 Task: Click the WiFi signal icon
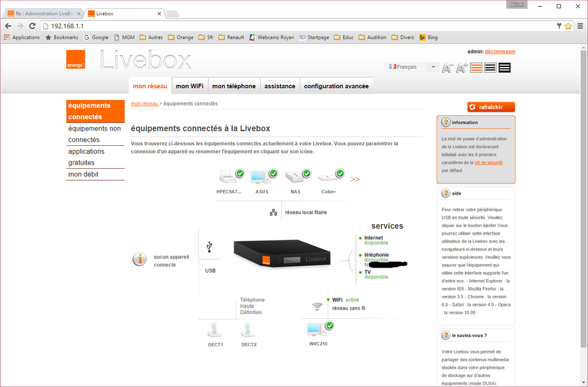pyautogui.click(x=317, y=306)
